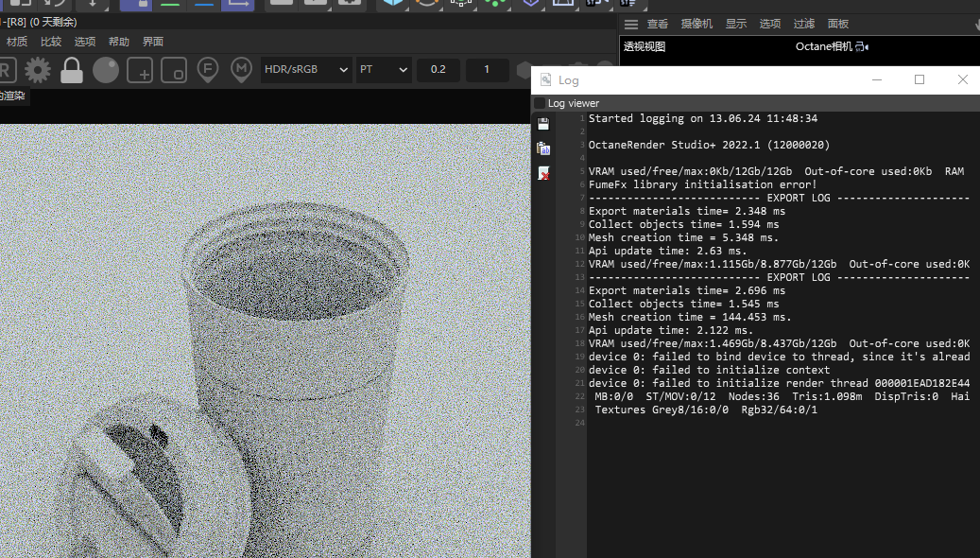The image size is (980, 558).
Task: Toggle the Log viewer checkbox
Action: tap(540, 103)
